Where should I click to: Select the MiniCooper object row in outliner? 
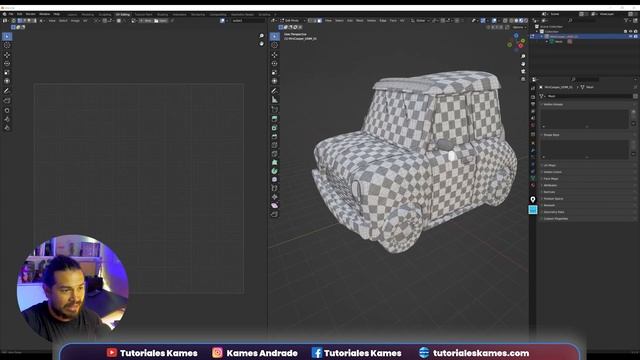[584, 36]
